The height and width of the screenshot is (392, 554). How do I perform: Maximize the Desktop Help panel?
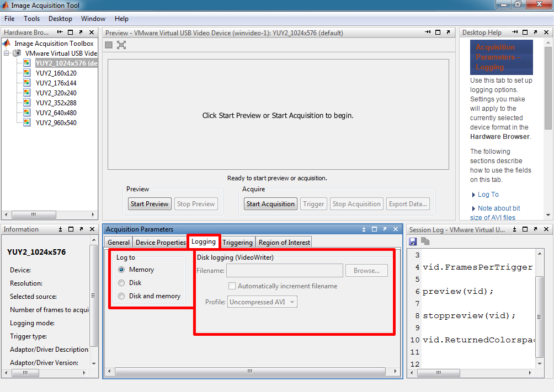(525, 33)
